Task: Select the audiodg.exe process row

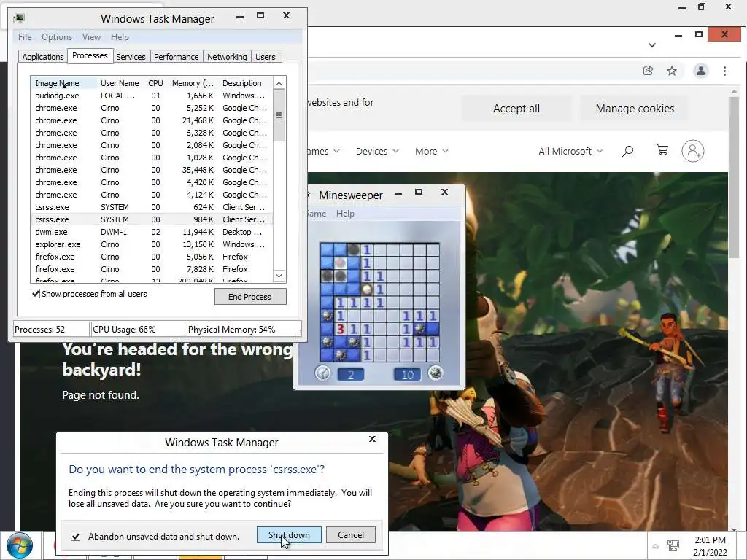Action: pos(152,96)
